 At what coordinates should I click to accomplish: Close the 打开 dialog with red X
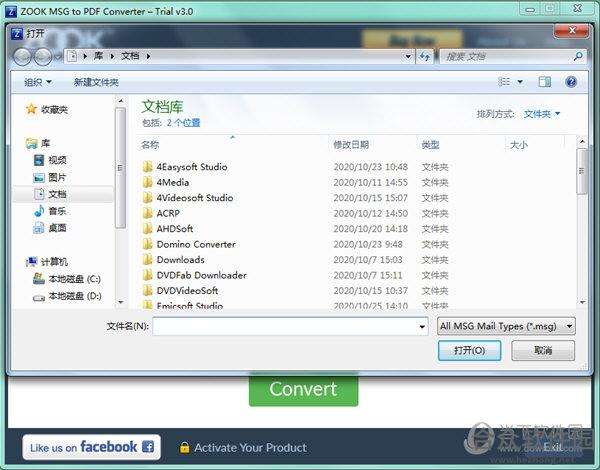(572, 31)
